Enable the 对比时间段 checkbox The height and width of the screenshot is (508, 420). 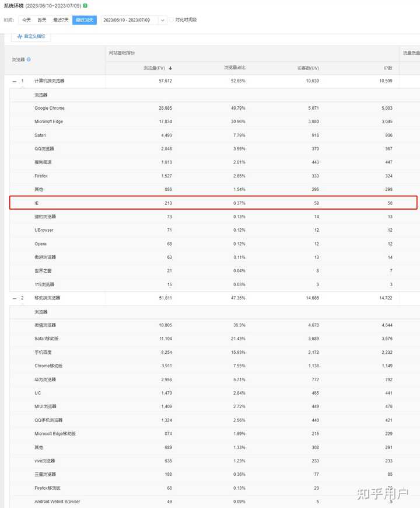tap(171, 20)
